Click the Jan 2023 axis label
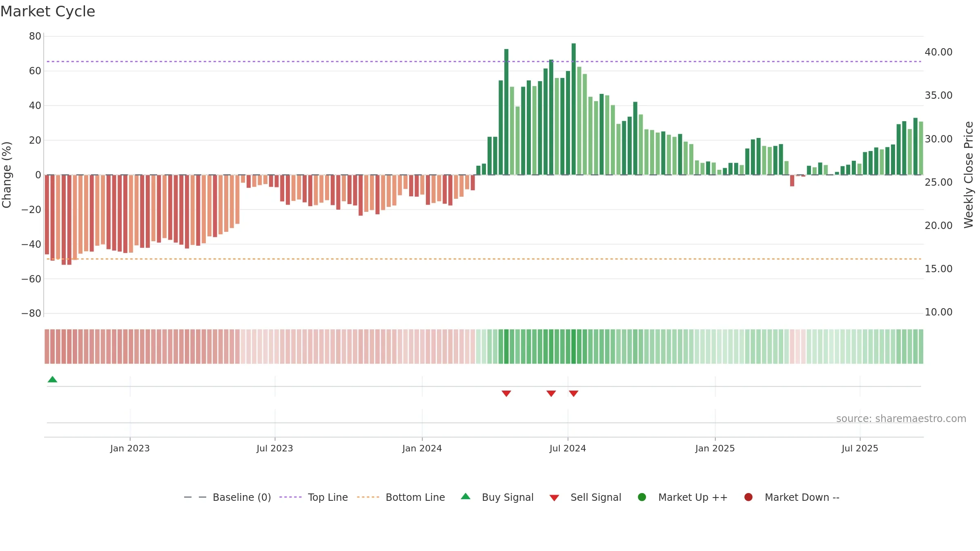Screen dimensions: 980x551 point(130,449)
